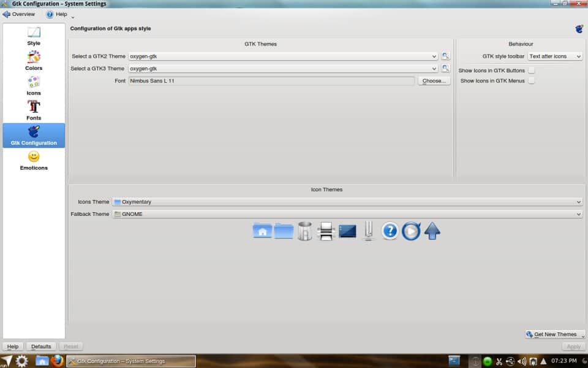The width and height of the screenshot is (588, 368).
Task: Expand the toolbar overflow chevron
Action: [x=73, y=17]
